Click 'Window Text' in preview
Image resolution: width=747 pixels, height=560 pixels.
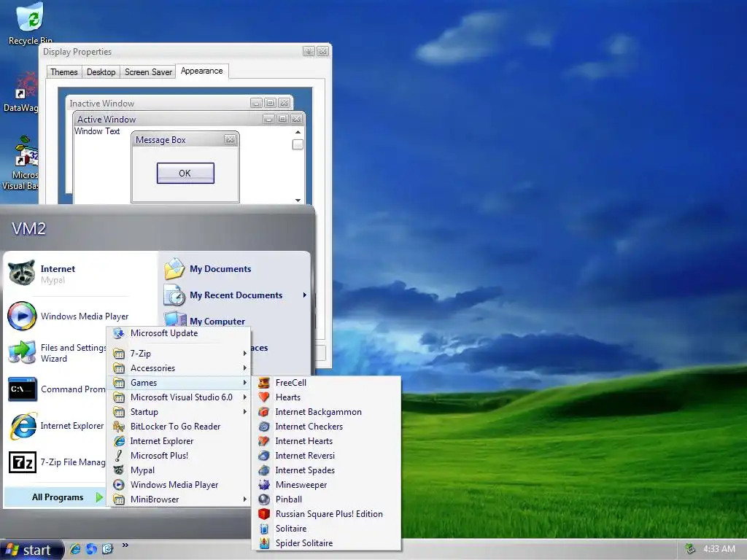pos(97,131)
